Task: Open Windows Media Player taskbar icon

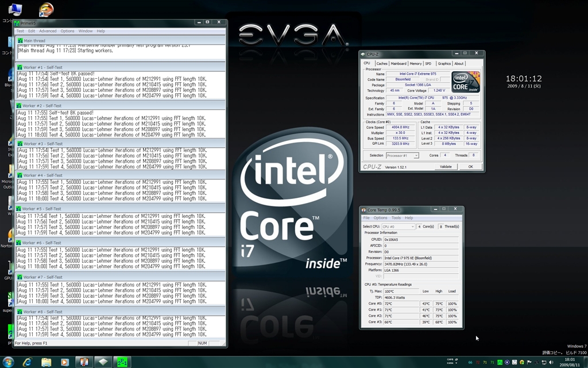Action: [65, 362]
